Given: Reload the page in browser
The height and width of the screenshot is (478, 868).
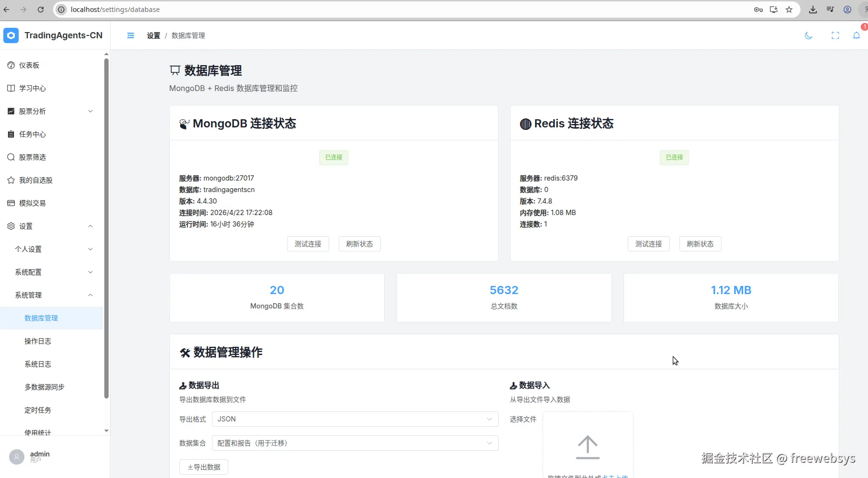Looking at the screenshot, I should (41, 10).
